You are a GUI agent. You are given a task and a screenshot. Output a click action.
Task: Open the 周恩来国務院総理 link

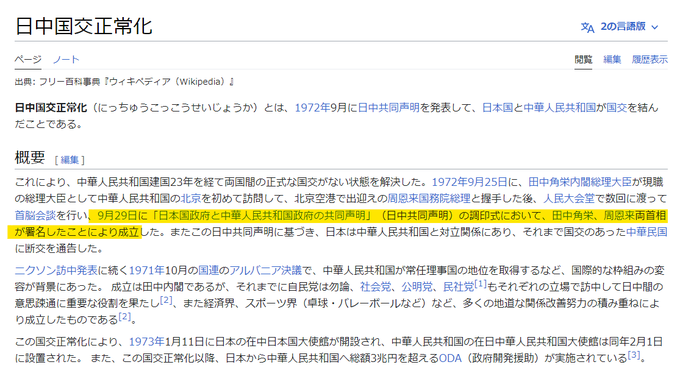click(429, 199)
